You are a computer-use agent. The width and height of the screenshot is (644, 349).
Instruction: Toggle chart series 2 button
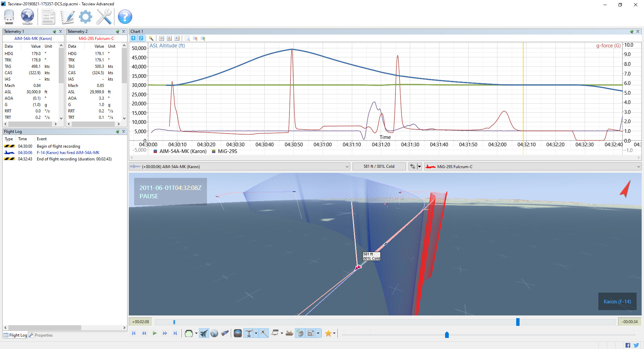(x=141, y=38)
